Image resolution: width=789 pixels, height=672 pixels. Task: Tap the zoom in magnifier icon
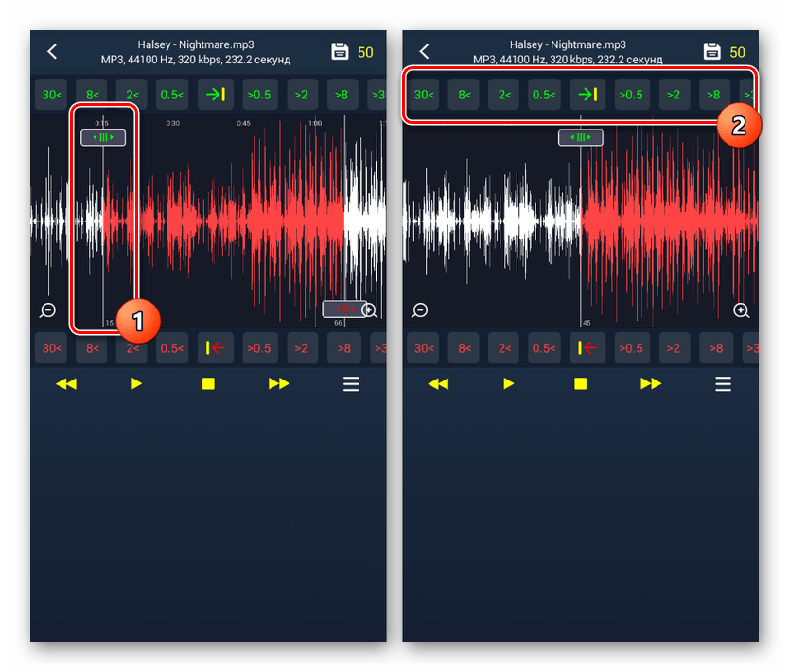[x=369, y=309]
